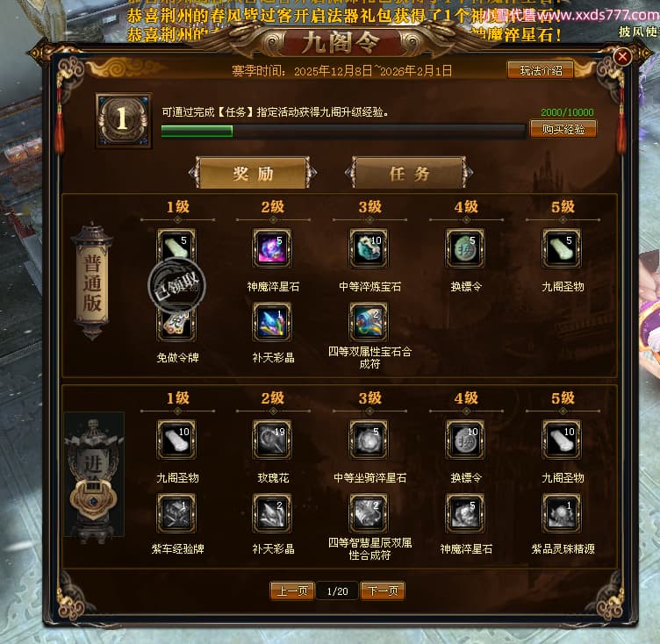Click the 神魔淬星石 reward icon under 普通版 2级

(272, 248)
